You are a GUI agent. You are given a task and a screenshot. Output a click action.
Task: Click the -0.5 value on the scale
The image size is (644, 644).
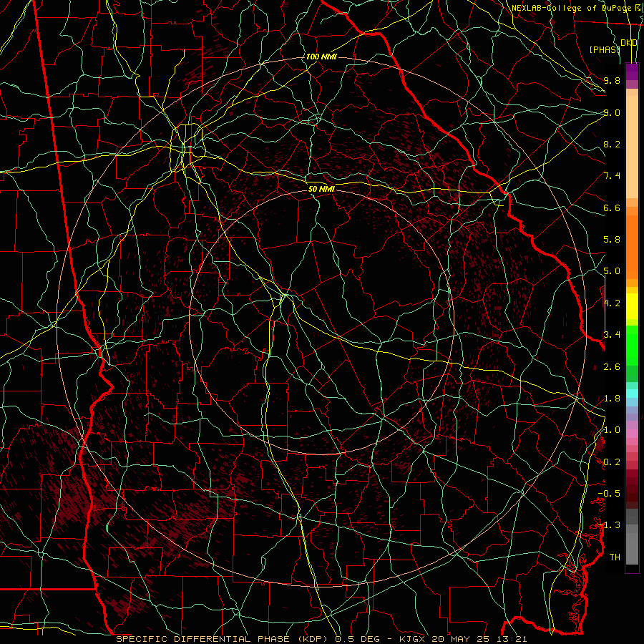(x=609, y=493)
